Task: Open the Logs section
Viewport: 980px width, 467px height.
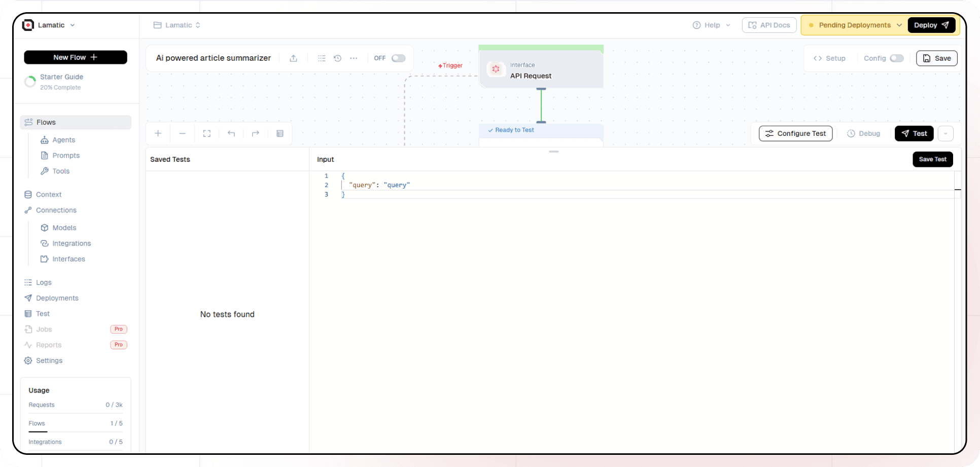Action: 44,282
